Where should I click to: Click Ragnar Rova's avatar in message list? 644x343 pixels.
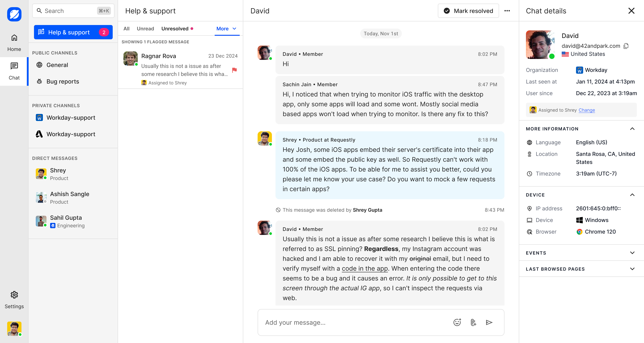(131, 59)
